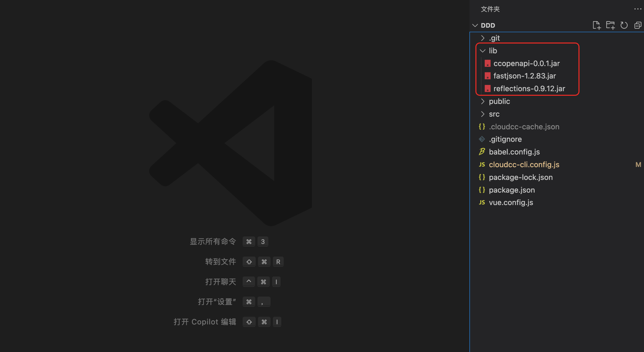Open the explorer more actions menu
Viewport: 644px width, 352px height.
[x=638, y=9]
